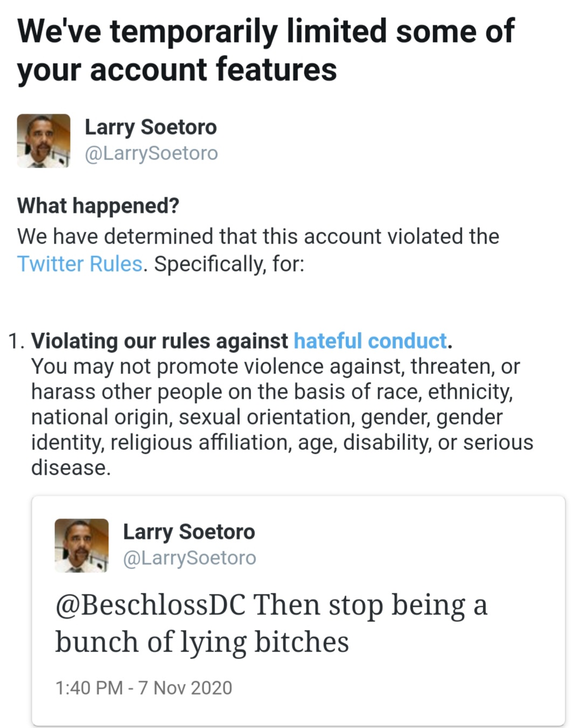Click the word "disease." ending the policy text
579x728 pixels.
71,468
